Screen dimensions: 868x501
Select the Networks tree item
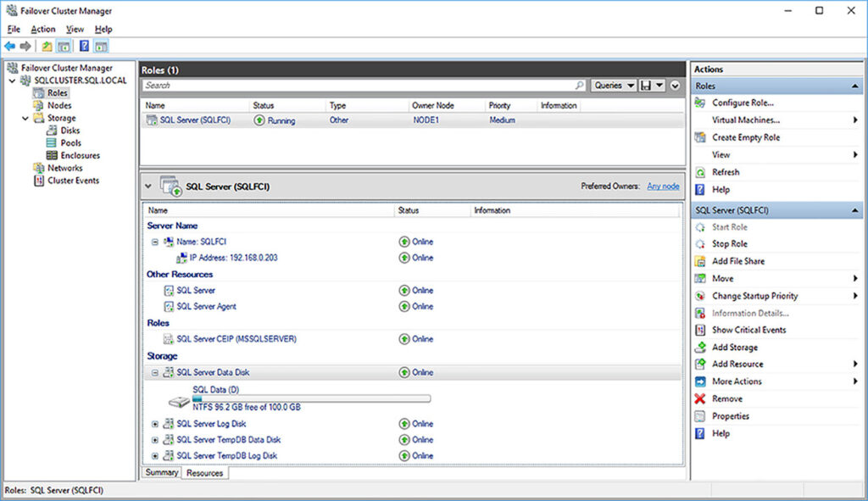[x=64, y=169]
